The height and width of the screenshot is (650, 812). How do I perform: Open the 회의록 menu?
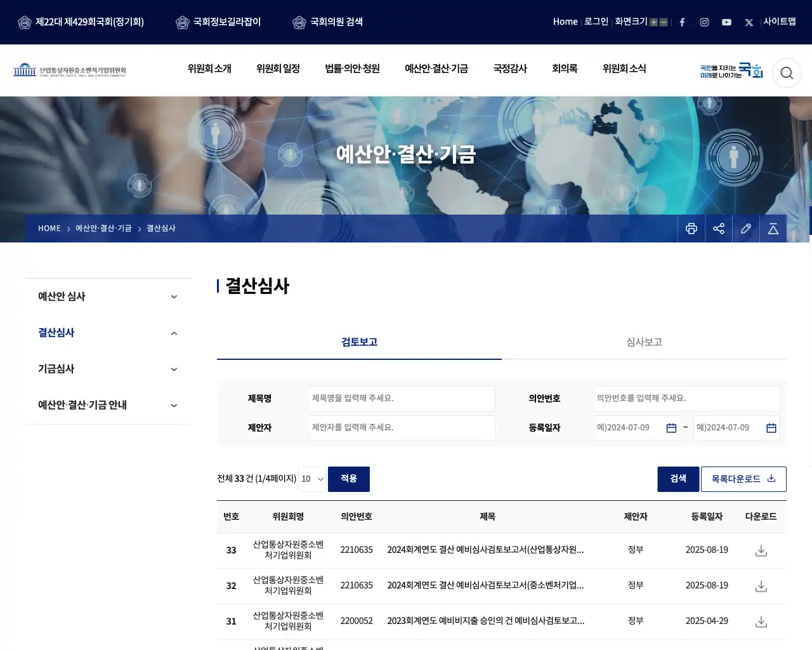point(565,69)
